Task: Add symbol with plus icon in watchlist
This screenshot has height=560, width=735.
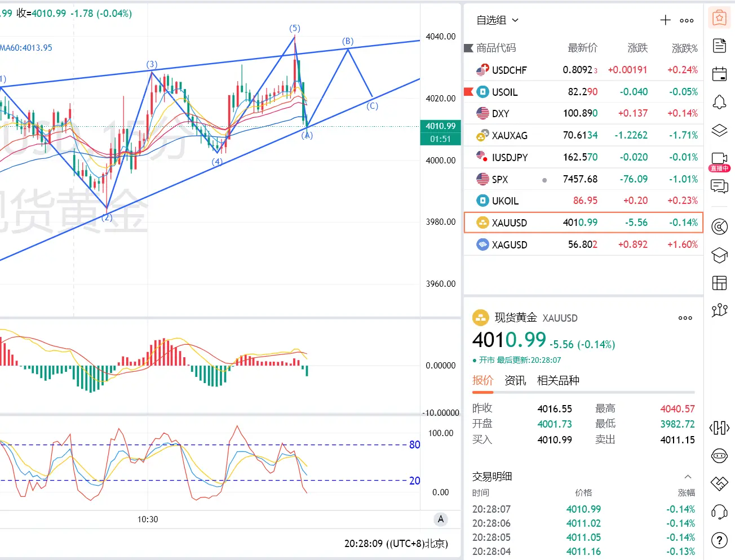Action: [665, 20]
